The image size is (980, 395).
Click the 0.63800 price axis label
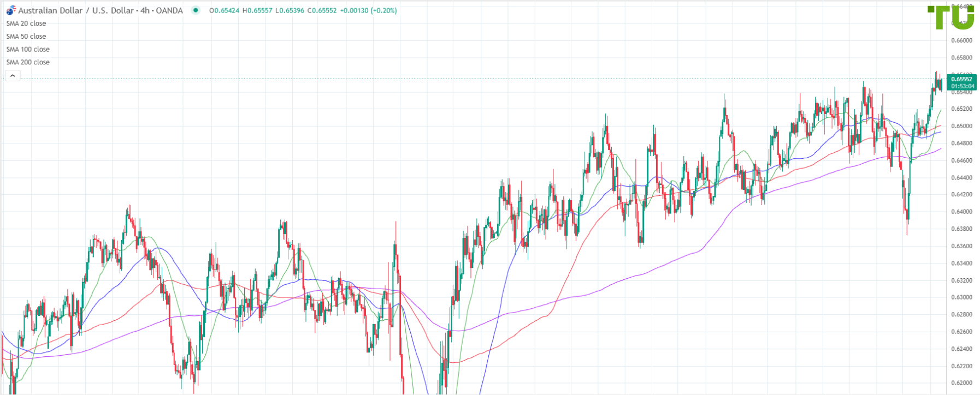962,229
